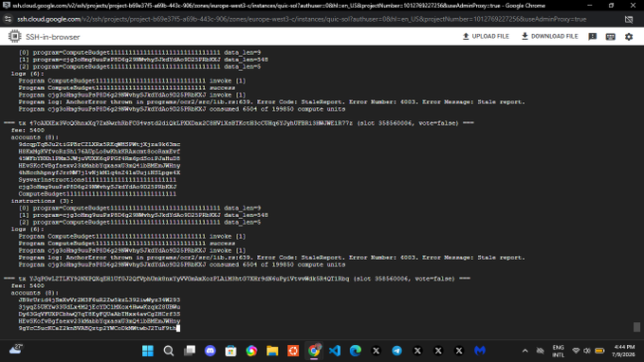
Task: Switch to Google Chrome on taskbar
Action: pos(314,351)
